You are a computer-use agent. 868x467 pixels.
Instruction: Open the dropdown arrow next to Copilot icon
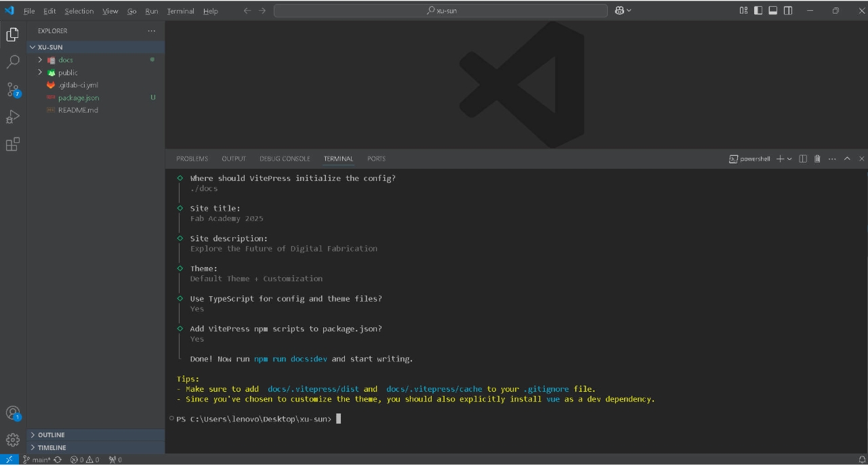[x=629, y=10]
